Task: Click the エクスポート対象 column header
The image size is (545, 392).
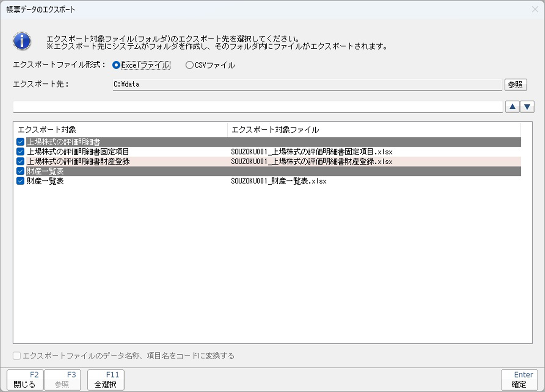Action: pyautogui.click(x=120, y=130)
